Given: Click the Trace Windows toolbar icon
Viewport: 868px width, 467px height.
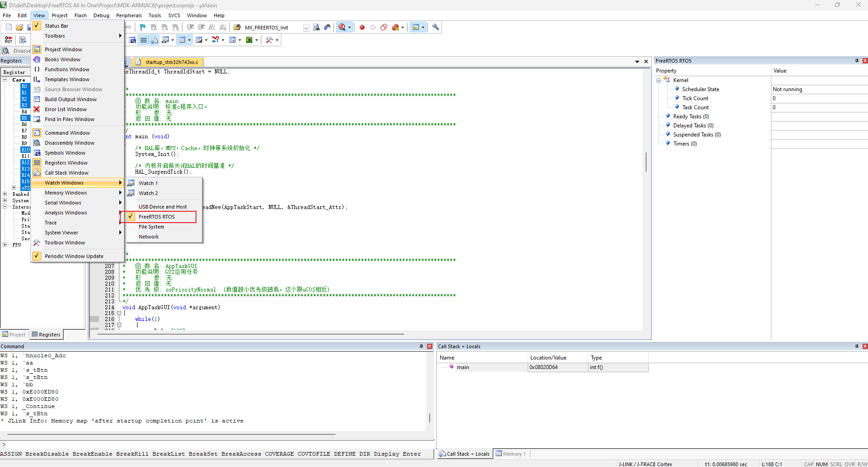Looking at the screenshot, I should (232, 40).
